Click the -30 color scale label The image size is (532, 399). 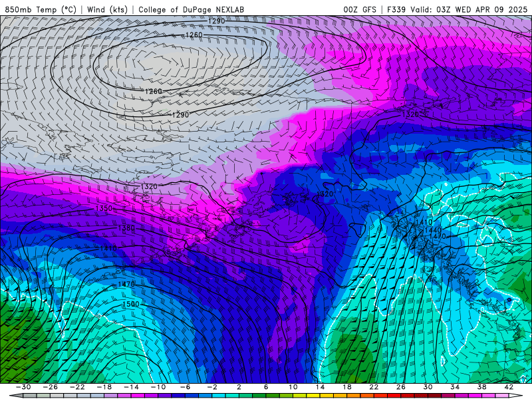pyautogui.click(x=23, y=387)
